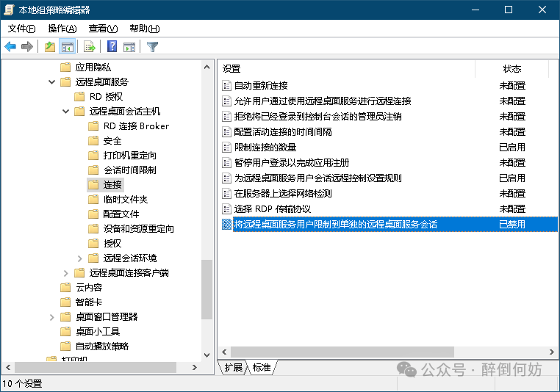This screenshot has height=392, width=560.
Task: Select the 限制连接的数量 policy setting
Action: 265,148
